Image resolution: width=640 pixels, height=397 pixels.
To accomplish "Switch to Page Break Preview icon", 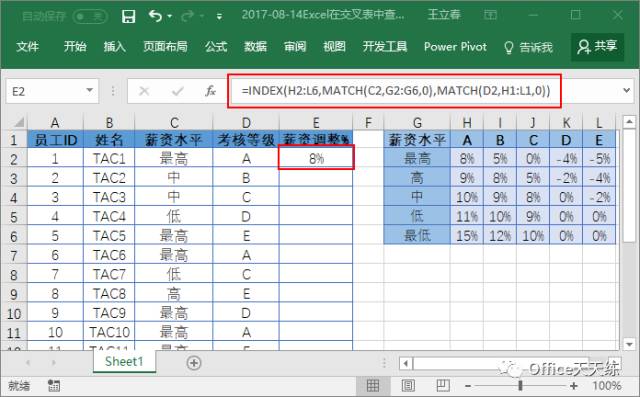I will (443, 385).
